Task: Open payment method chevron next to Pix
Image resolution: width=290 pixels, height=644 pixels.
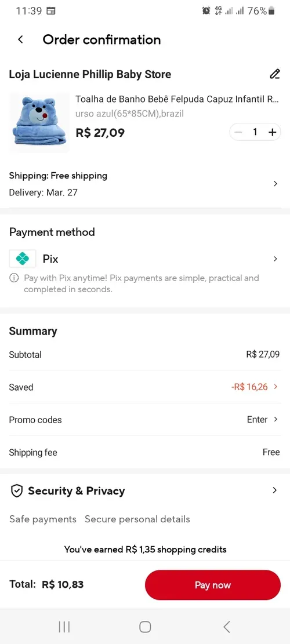Action: [275, 259]
